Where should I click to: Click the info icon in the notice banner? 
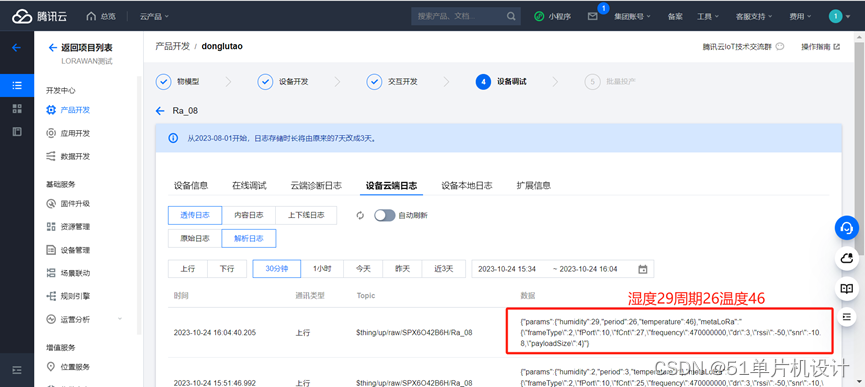point(173,138)
